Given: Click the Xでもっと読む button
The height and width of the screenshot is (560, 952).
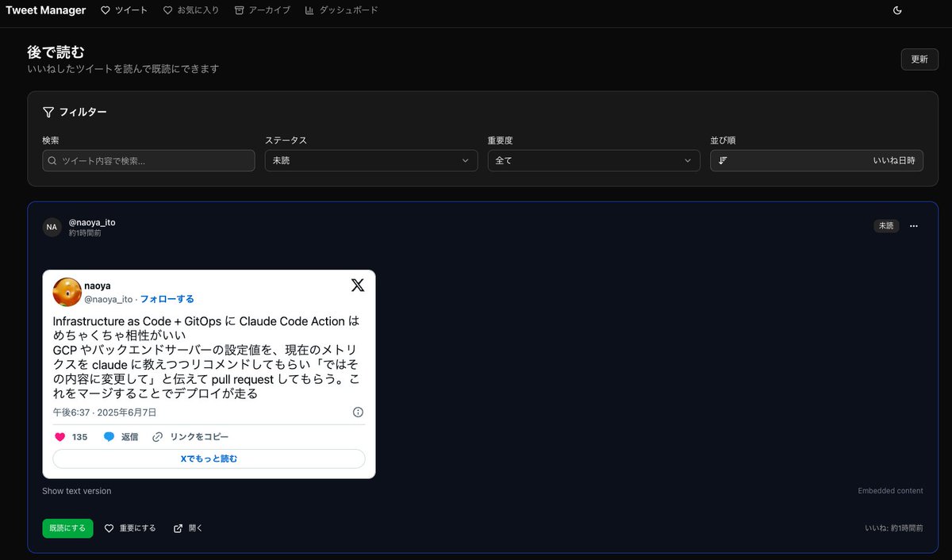Looking at the screenshot, I should (209, 458).
